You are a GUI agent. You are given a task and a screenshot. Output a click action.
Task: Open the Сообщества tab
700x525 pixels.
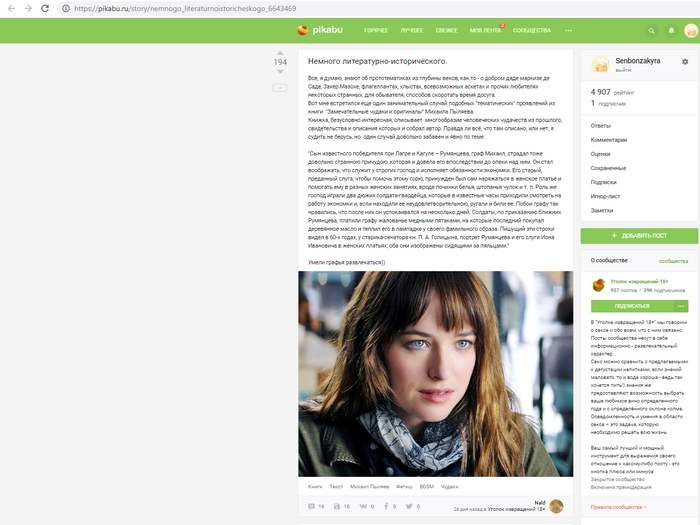point(531,31)
